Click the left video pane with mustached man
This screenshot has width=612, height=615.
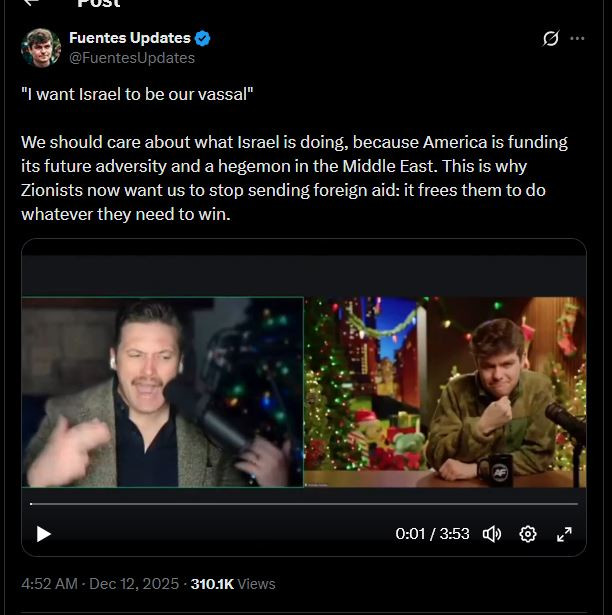[162, 392]
